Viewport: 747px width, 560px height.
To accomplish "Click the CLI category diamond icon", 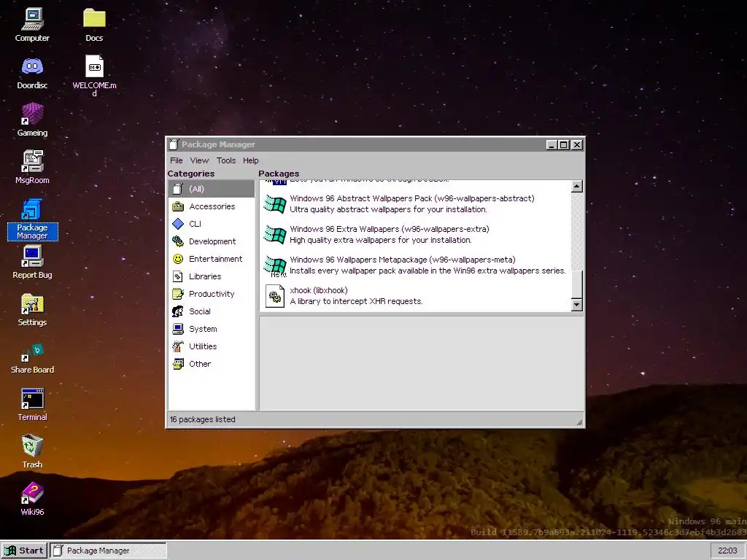I will click(x=178, y=224).
